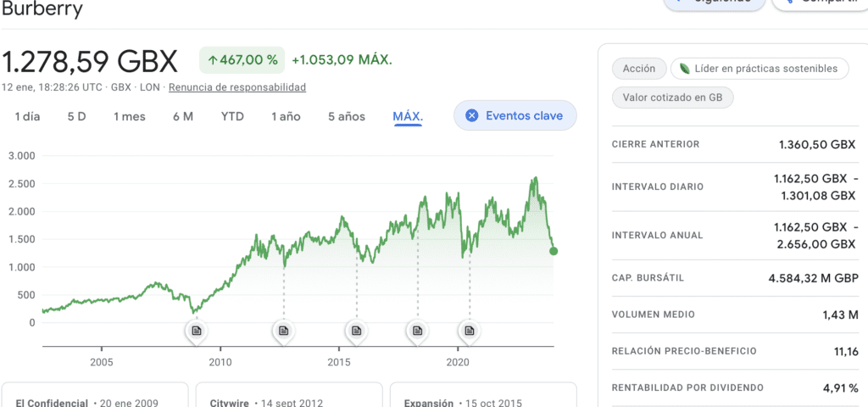Click the 2.656,00 GBX annual high value
This screenshot has width=868, height=407.
tap(815, 244)
